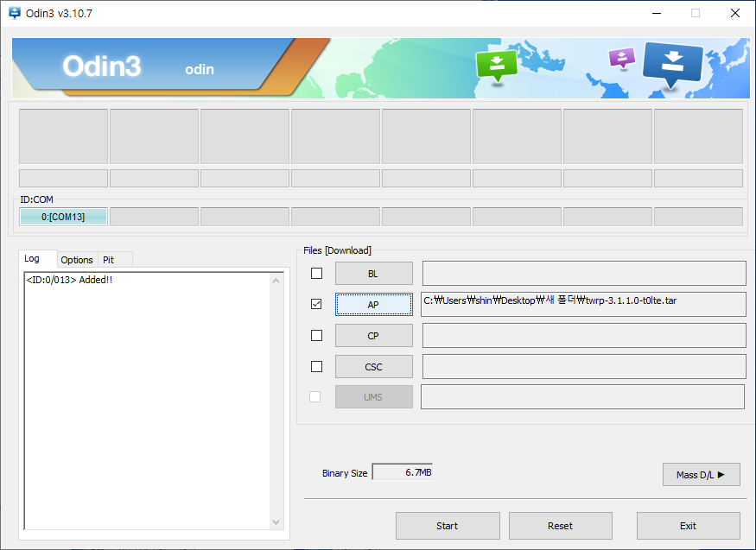The image size is (756, 550).
Task: Click the 'ID:COM' label
Action: click(36, 199)
